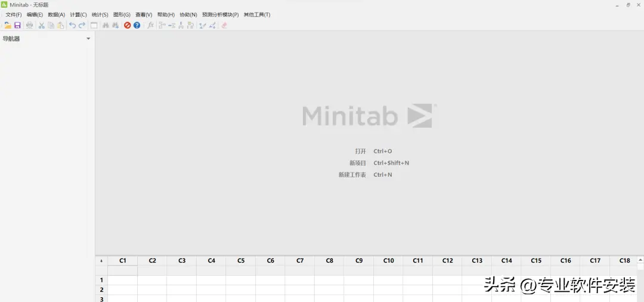The width and height of the screenshot is (644, 302).
Task: Click the Open file folder icon
Action: [8, 25]
